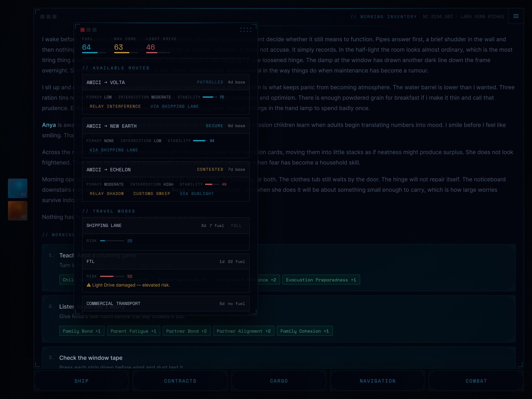Select the orange DR thumbnail
The image size is (532, 399).
point(18,211)
